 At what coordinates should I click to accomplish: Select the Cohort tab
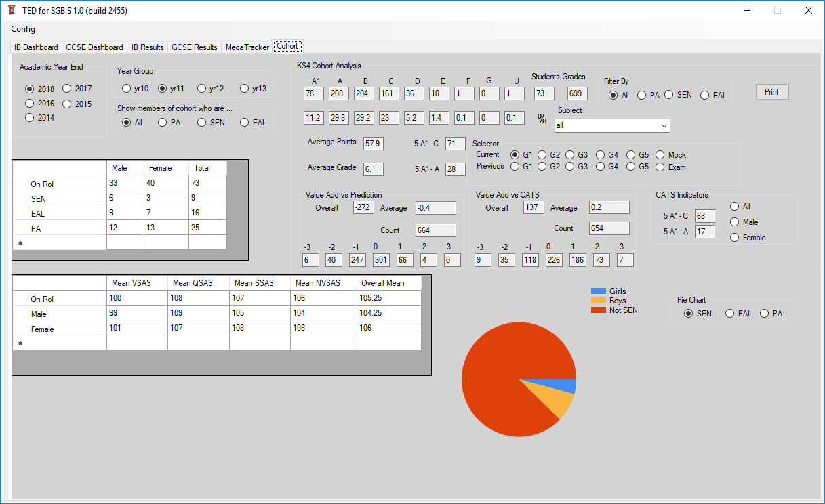tap(287, 46)
